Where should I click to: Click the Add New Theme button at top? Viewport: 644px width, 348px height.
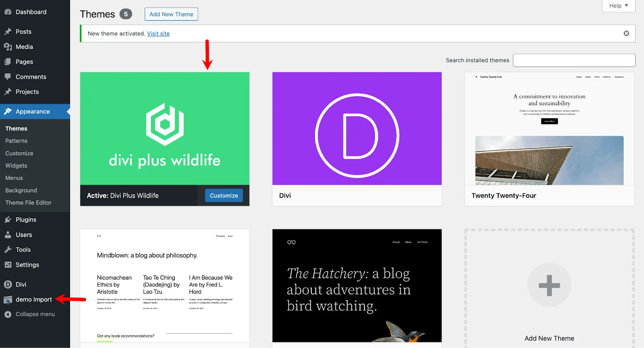click(x=171, y=14)
